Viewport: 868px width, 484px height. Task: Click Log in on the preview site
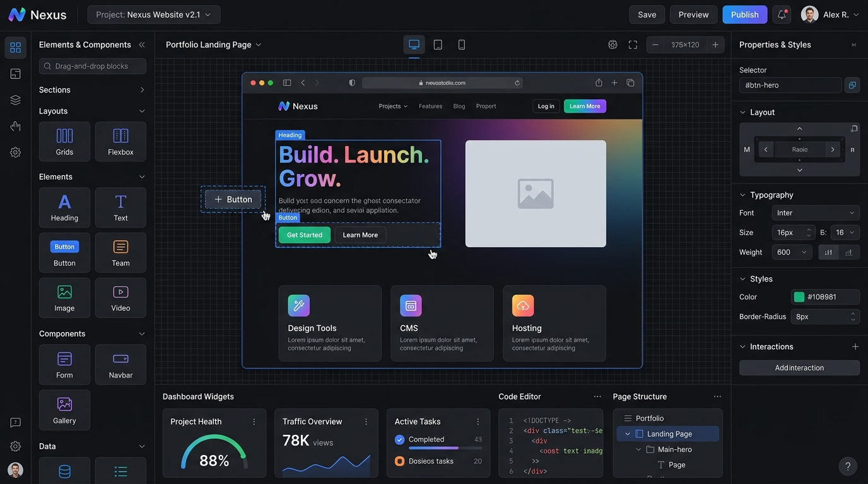546,107
